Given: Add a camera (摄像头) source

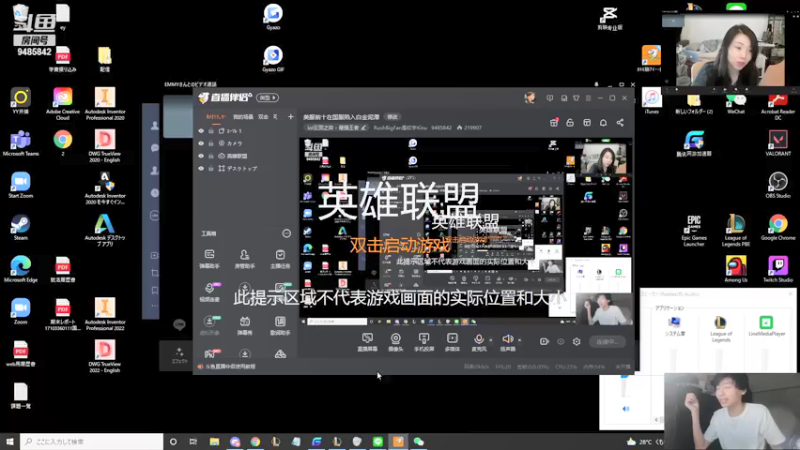Looking at the screenshot, I should click(x=395, y=342).
